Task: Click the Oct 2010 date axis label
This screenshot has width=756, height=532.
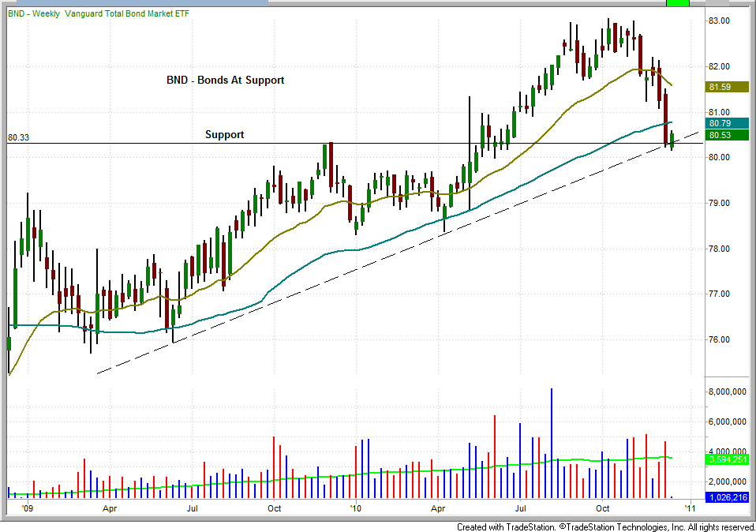Action: tap(603, 508)
